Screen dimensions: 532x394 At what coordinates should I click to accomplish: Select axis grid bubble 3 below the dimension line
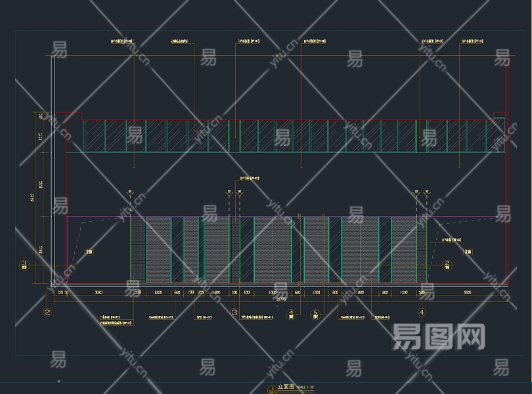234,312
